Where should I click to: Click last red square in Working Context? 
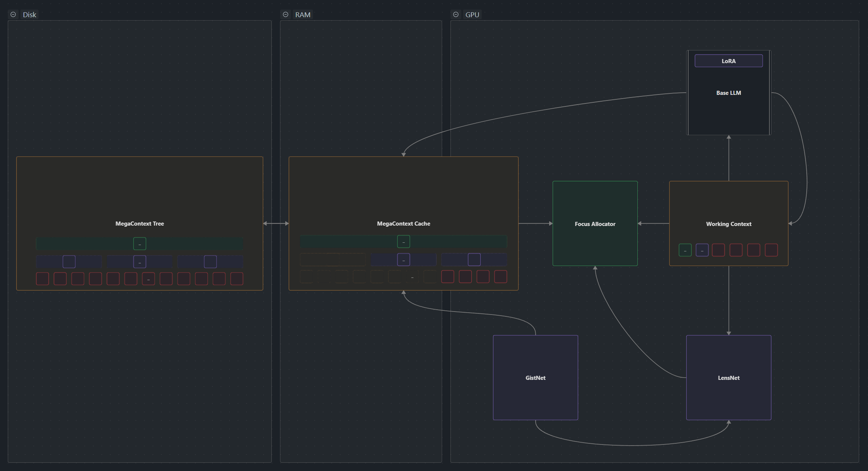(x=771, y=250)
